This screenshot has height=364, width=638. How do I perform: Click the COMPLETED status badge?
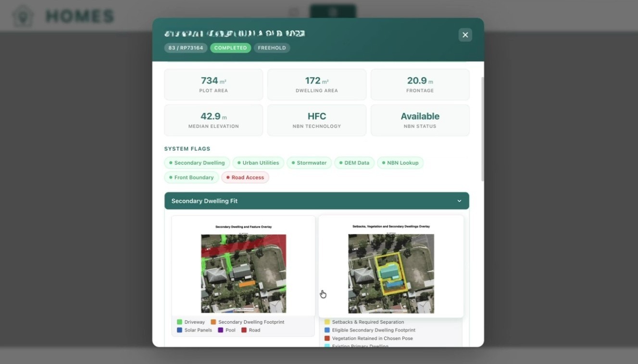pyautogui.click(x=230, y=48)
